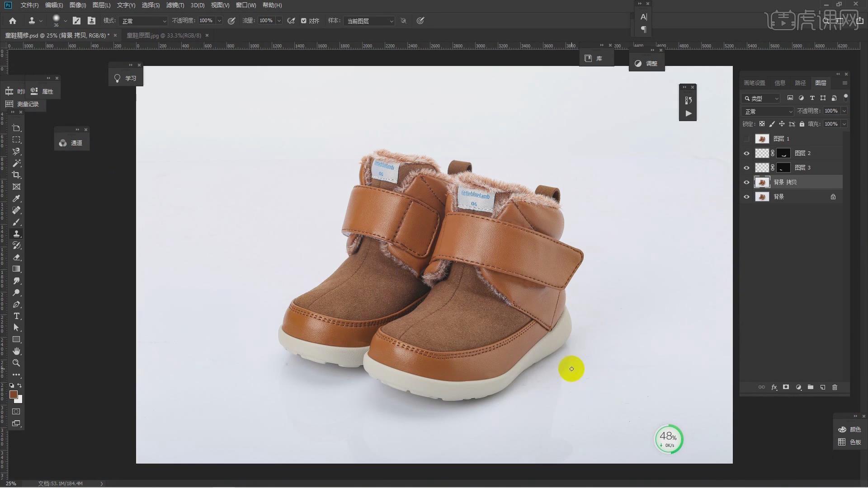Open Brush Settings panel toggle icon

77,21
